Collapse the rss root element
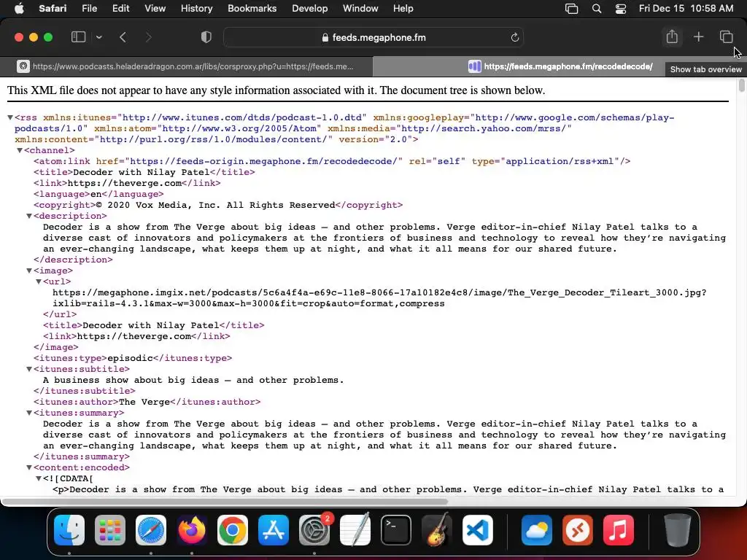Viewport: 747px width, 560px height. [x=10, y=117]
